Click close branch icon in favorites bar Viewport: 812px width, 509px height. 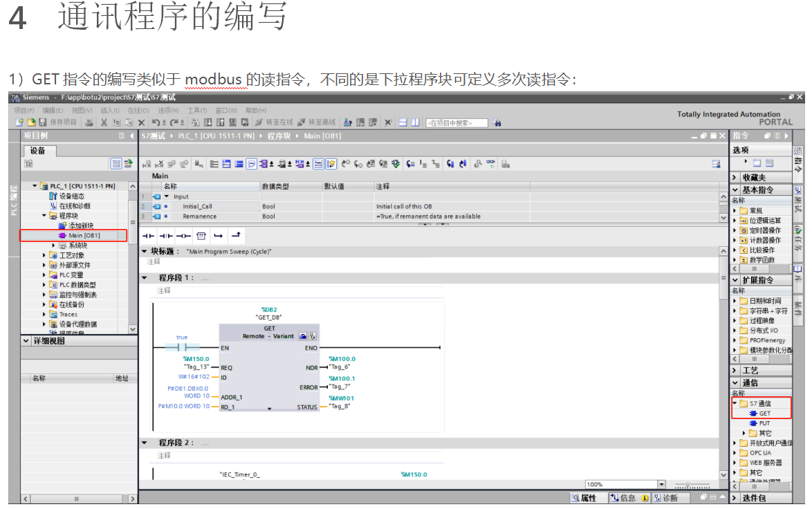pyautogui.click(x=236, y=235)
